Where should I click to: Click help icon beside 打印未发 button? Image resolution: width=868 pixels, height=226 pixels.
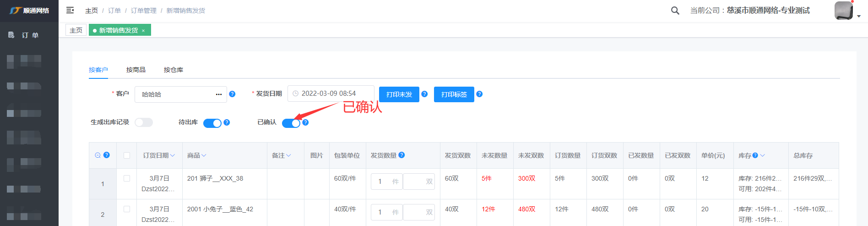click(x=424, y=94)
